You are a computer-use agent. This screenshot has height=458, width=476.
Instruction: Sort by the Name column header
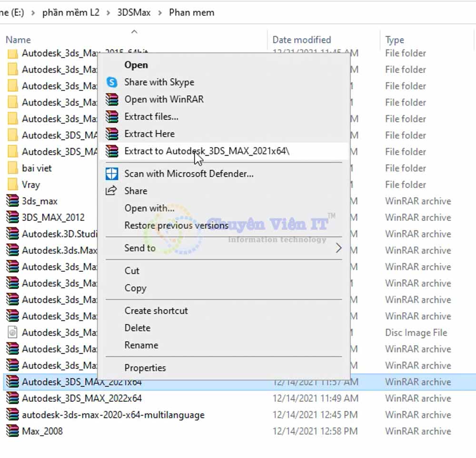(18, 40)
